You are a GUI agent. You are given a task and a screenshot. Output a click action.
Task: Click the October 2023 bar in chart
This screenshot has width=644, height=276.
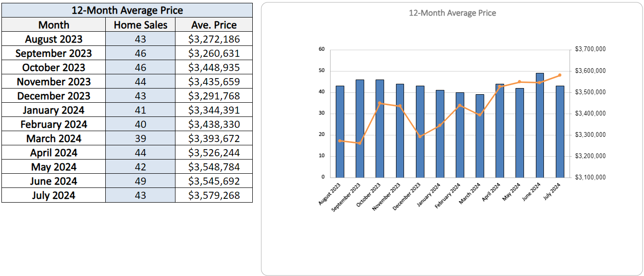[380, 128]
